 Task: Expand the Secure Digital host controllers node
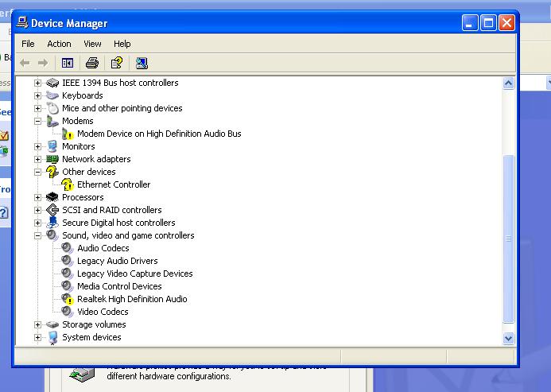click(x=37, y=223)
